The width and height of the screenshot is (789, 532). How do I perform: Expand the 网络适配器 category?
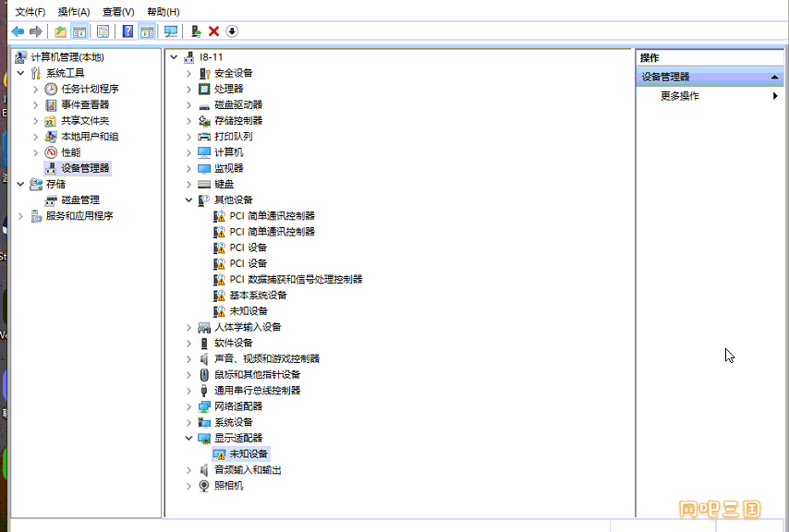point(188,406)
